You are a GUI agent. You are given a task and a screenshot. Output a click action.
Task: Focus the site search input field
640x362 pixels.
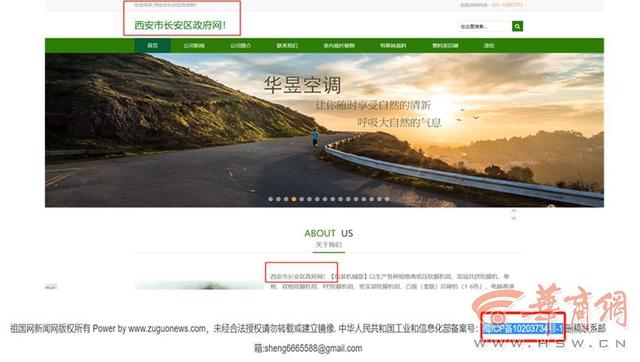click(485, 26)
